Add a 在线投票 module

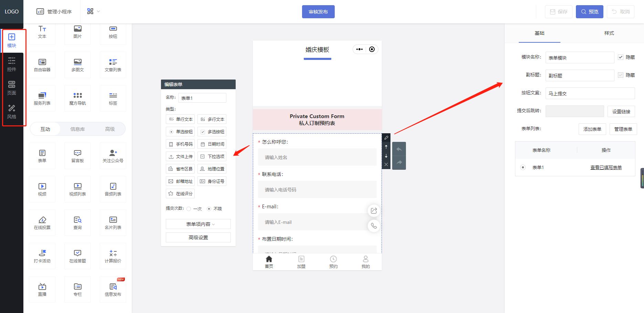(x=42, y=223)
